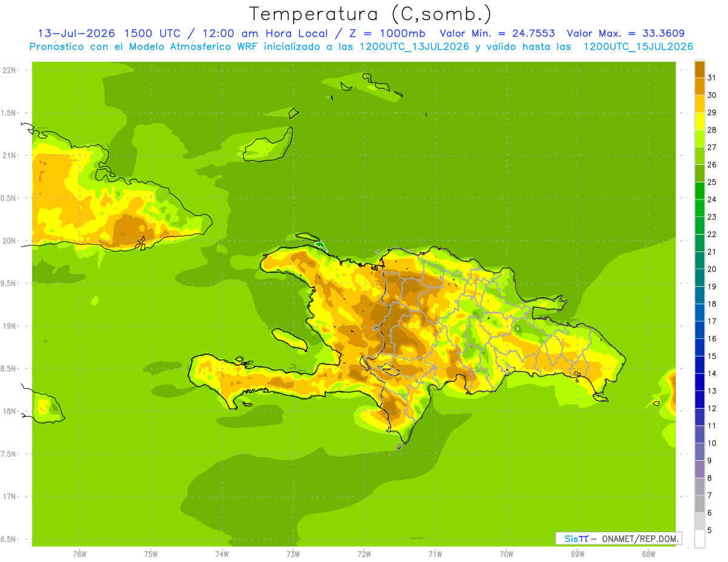Click legend value 25
728x562 pixels.
point(712,182)
